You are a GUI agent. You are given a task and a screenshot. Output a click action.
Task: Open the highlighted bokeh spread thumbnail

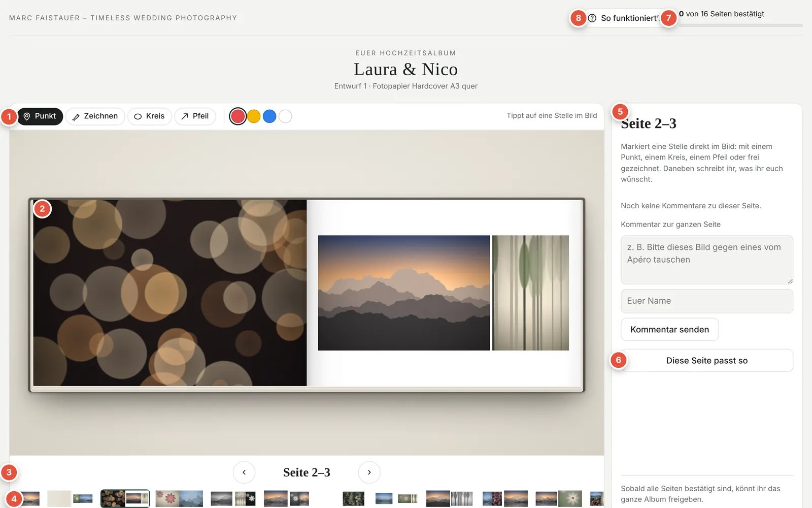click(125, 499)
